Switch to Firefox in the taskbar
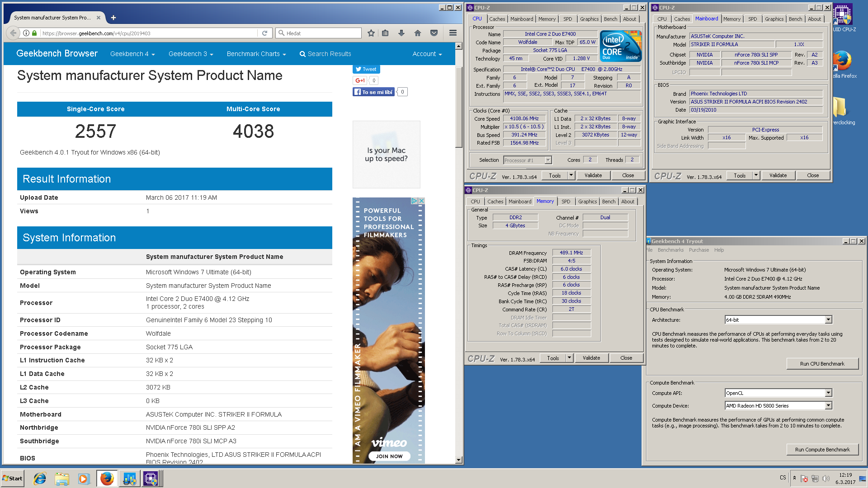The width and height of the screenshot is (868, 488). coord(107,479)
